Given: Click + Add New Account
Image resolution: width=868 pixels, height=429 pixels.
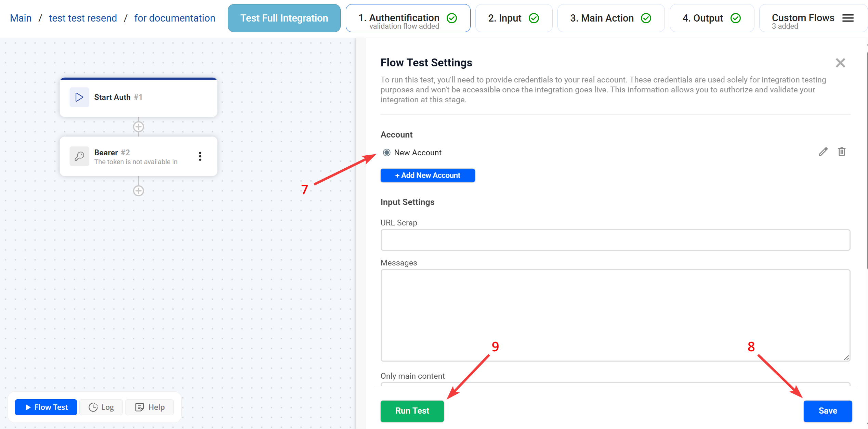Looking at the screenshot, I should click(428, 175).
